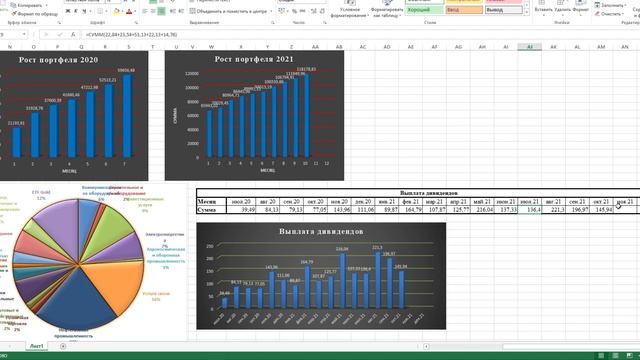Screen dimensions: 640x360
Task: Select the 'Месяц' table row header
Action: click(x=211, y=202)
